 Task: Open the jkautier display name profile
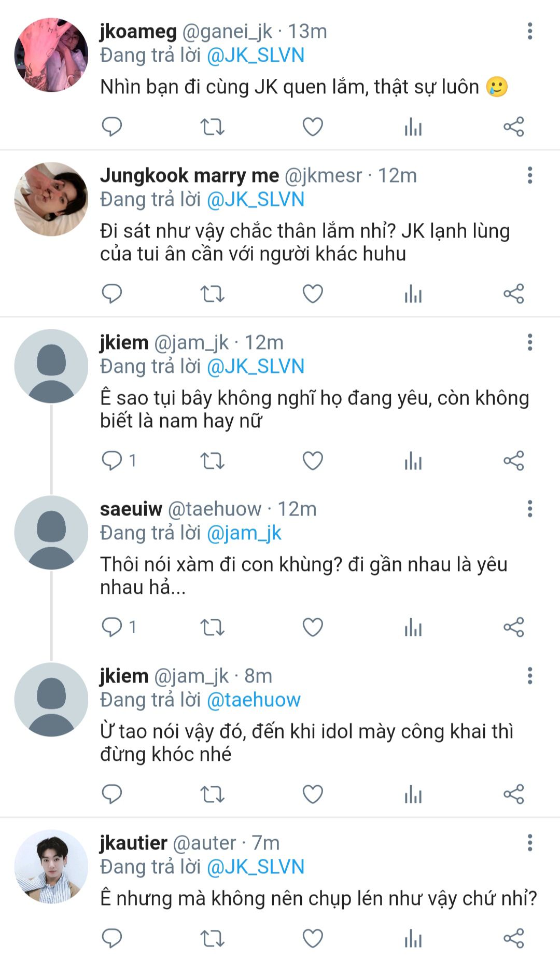[x=133, y=843]
